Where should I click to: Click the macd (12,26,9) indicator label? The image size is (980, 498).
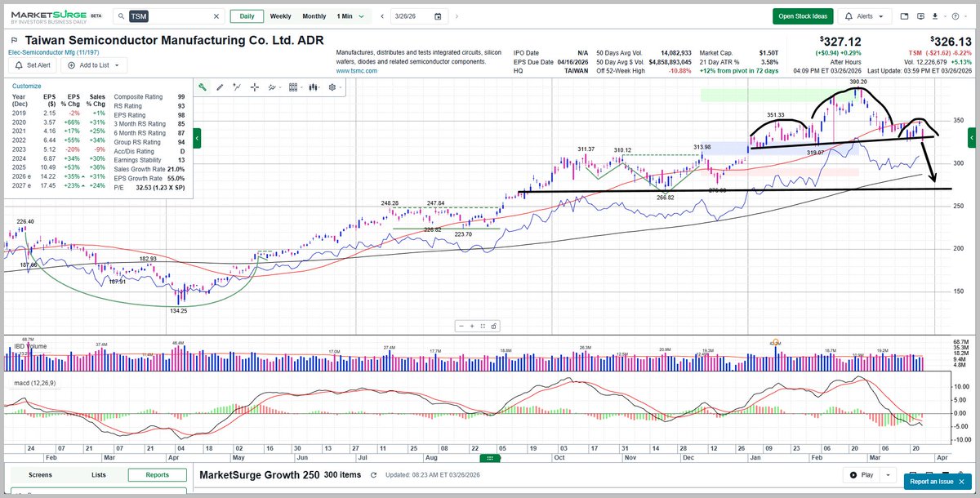coord(36,382)
